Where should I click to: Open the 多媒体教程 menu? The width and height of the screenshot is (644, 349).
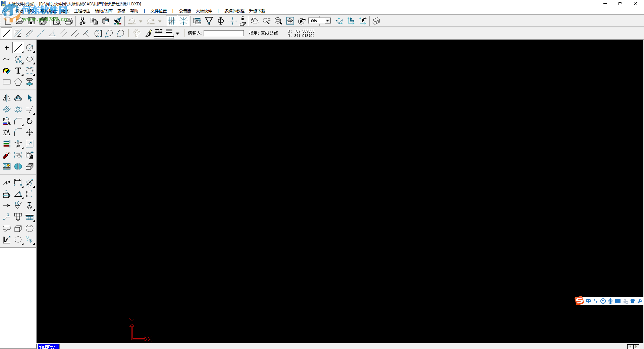click(x=234, y=11)
